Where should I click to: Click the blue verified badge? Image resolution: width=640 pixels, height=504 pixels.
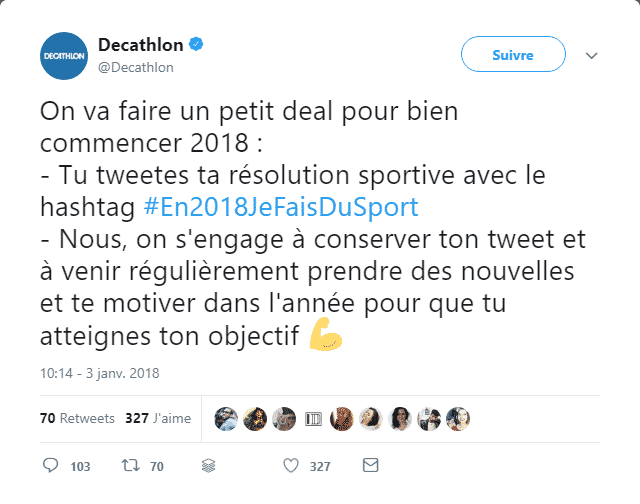(x=198, y=46)
